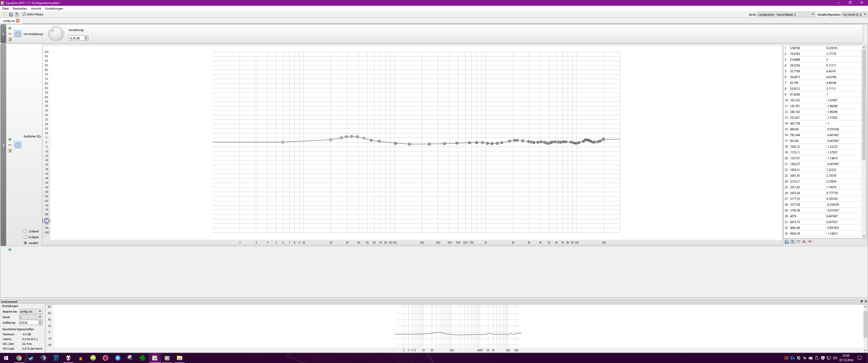
Task: Click the Auflösung resolution input field
Action: 28,323
